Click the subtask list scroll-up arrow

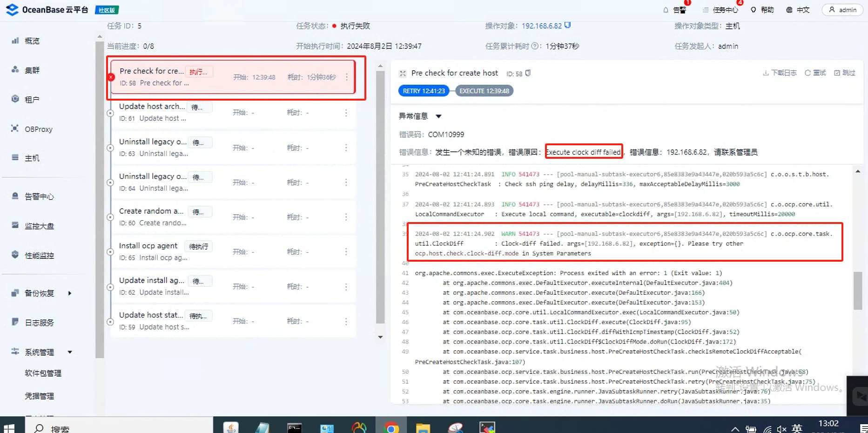(x=380, y=66)
